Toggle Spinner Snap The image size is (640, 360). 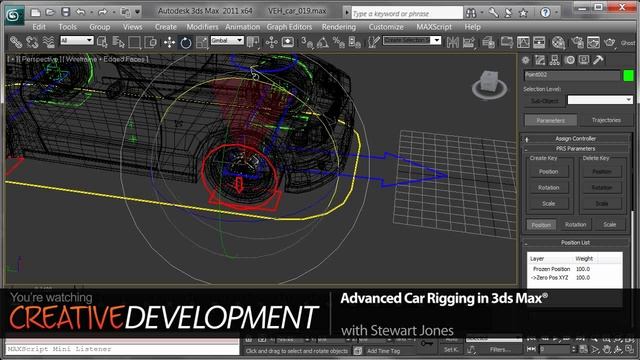[354, 42]
